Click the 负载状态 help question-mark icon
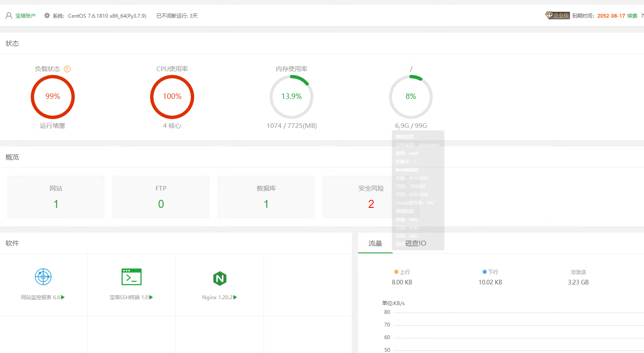 click(67, 69)
